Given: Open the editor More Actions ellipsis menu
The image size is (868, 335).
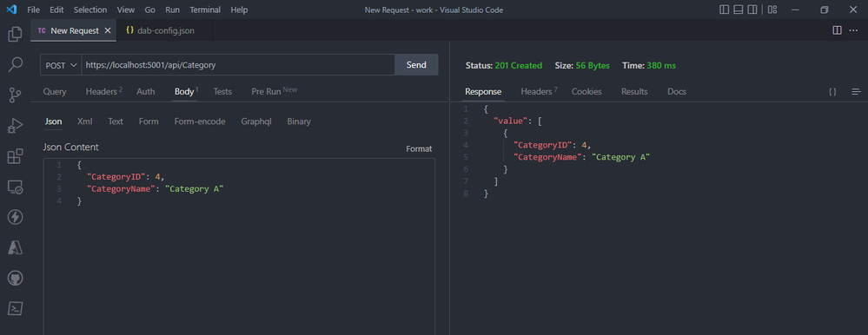Looking at the screenshot, I should tap(854, 30).
